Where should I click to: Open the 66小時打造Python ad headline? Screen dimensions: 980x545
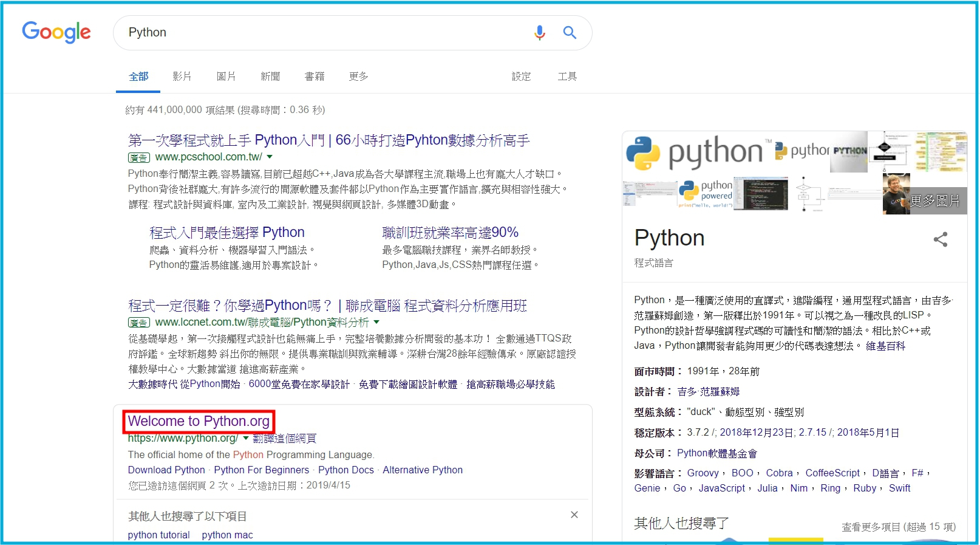pyautogui.click(x=328, y=140)
